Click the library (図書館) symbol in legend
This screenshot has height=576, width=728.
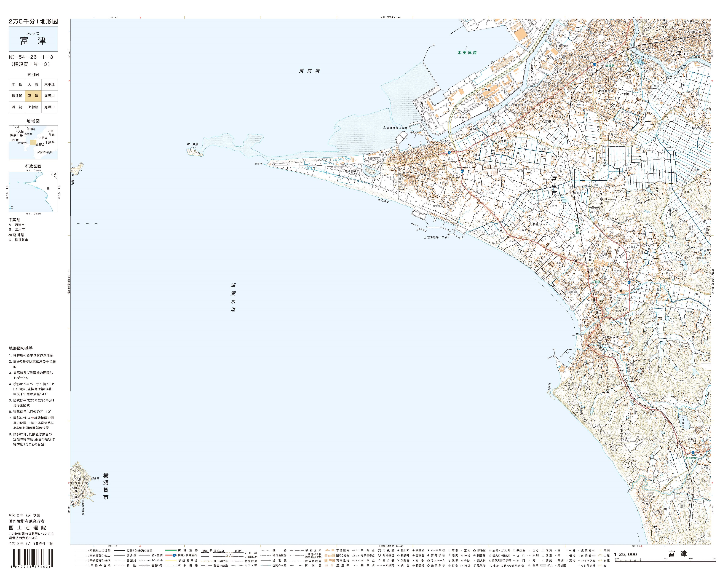point(474,555)
